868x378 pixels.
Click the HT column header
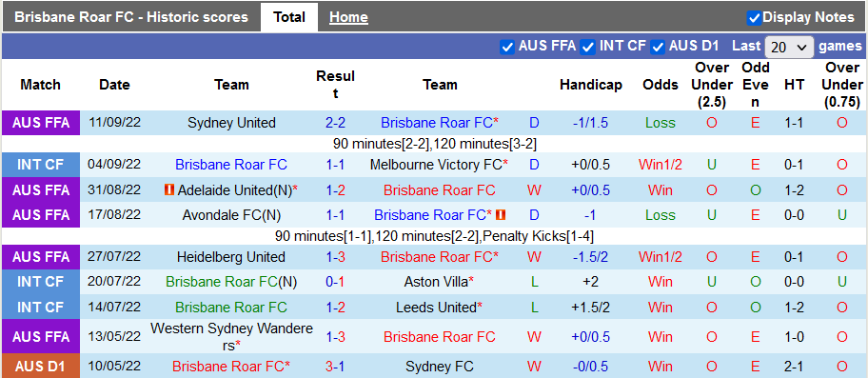click(x=795, y=85)
